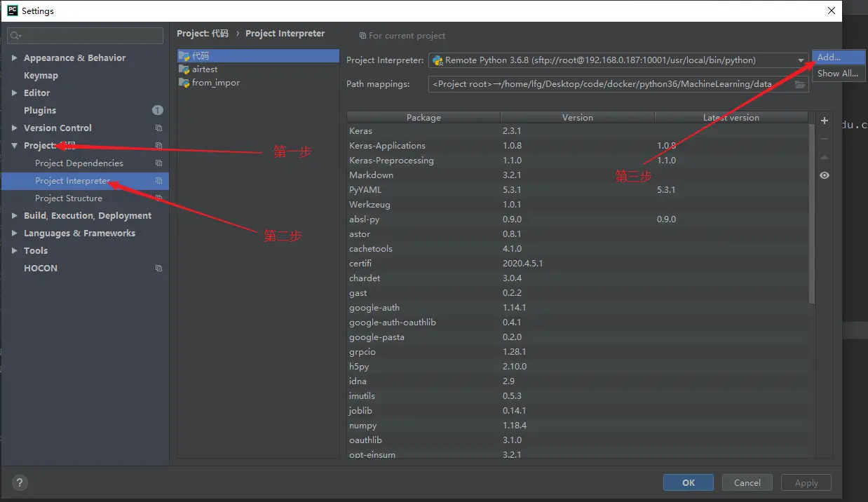Close the Settings dialog window
This screenshot has height=502, width=868.
click(832, 11)
